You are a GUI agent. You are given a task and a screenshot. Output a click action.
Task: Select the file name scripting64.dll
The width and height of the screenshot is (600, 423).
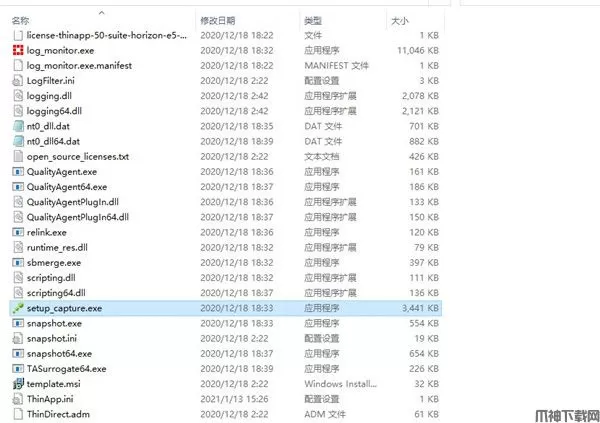pos(56,293)
